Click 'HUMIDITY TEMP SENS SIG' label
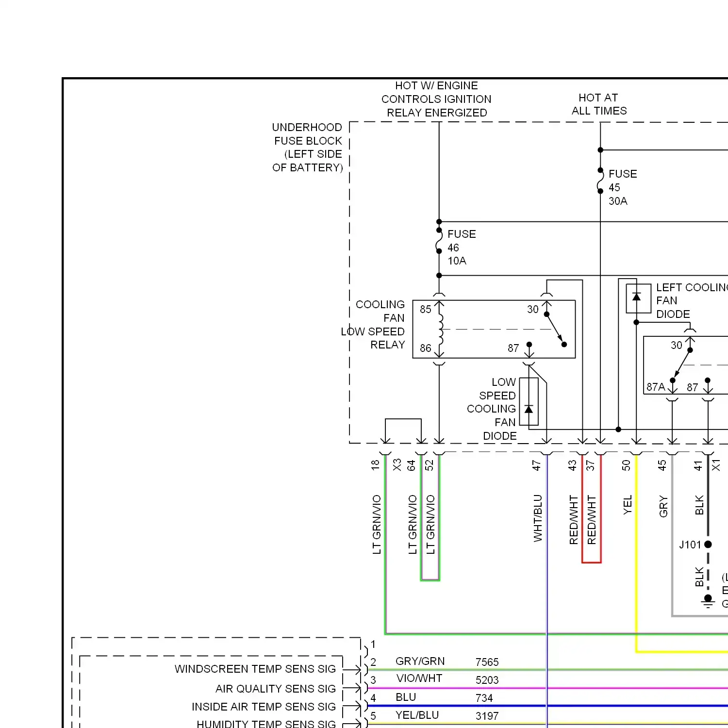 click(266, 724)
